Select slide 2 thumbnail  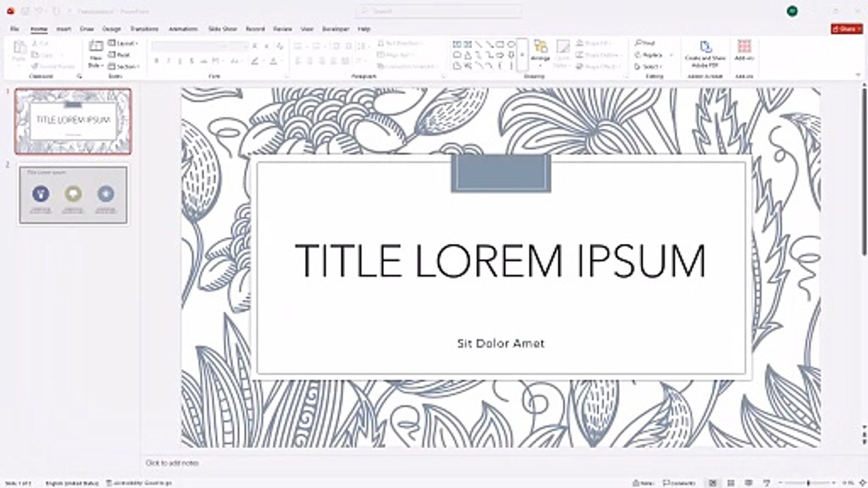coord(73,195)
